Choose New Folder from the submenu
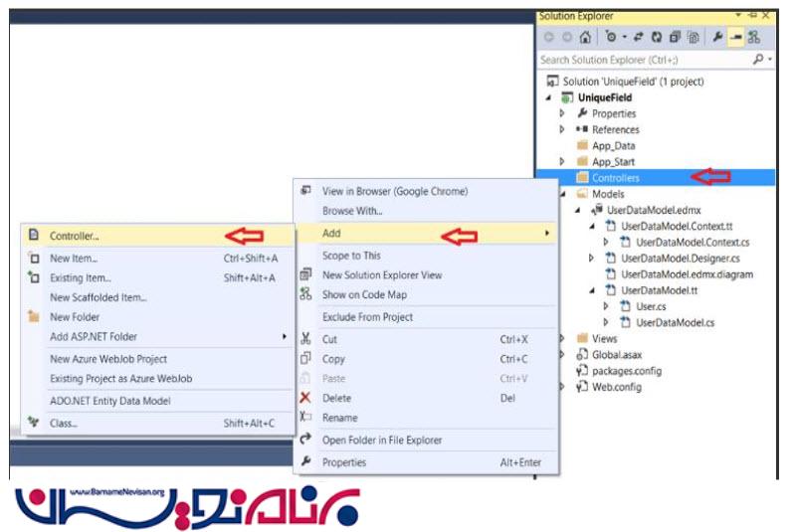The height and width of the screenshot is (532, 794). click(x=75, y=317)
